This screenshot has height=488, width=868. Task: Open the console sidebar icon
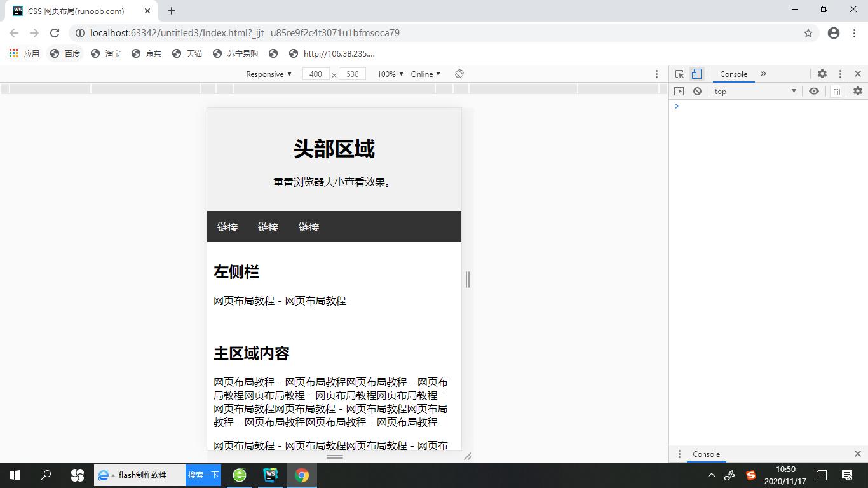click(679, 91)
